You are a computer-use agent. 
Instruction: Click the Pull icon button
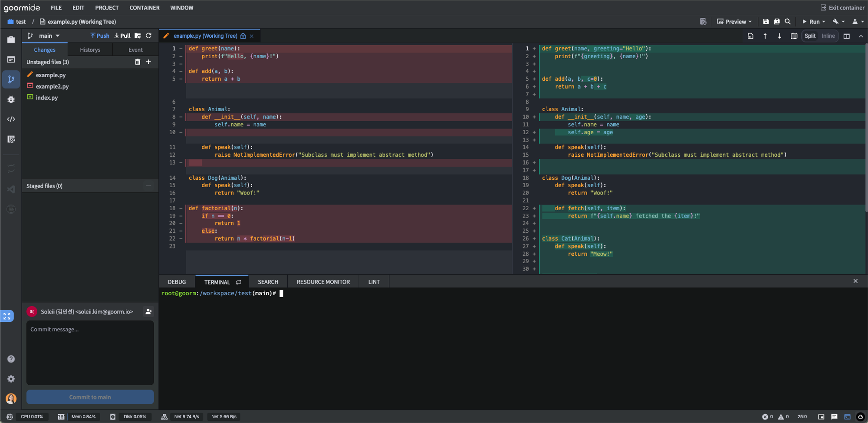click(x=122, y=36)
